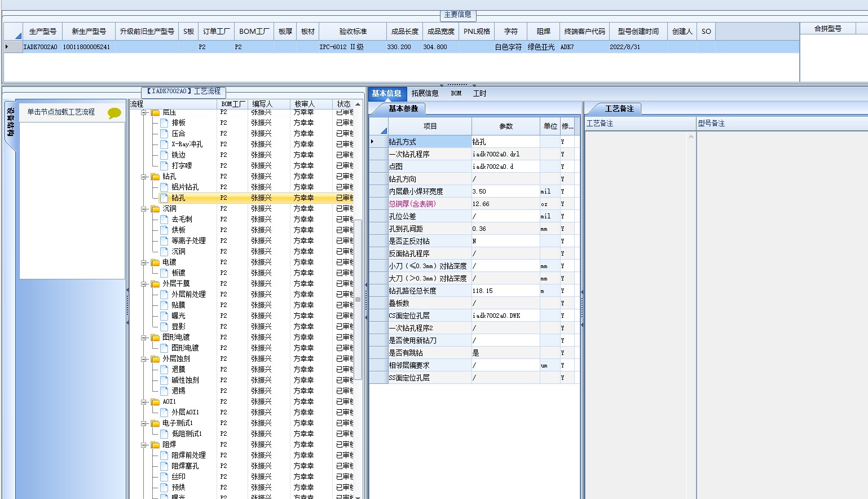The height and width of the screenshot is (499, 868).
Task: Click the document icon beside 丝印
Action: 164,477
